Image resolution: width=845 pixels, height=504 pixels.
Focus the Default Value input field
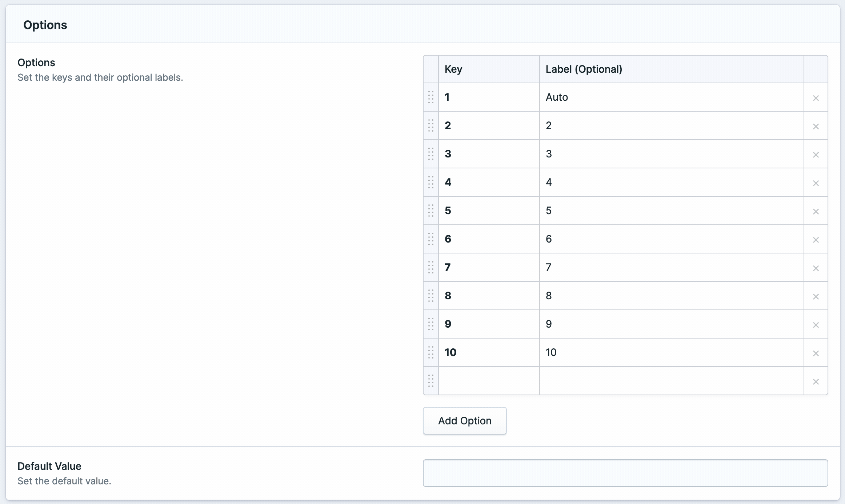tap(625, 473)
